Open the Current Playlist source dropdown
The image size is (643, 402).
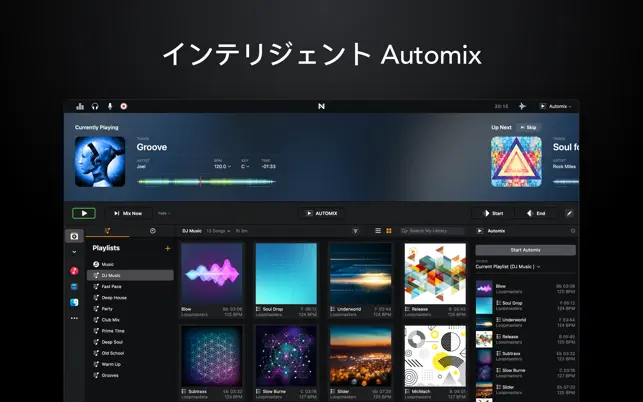coord(508,267)
